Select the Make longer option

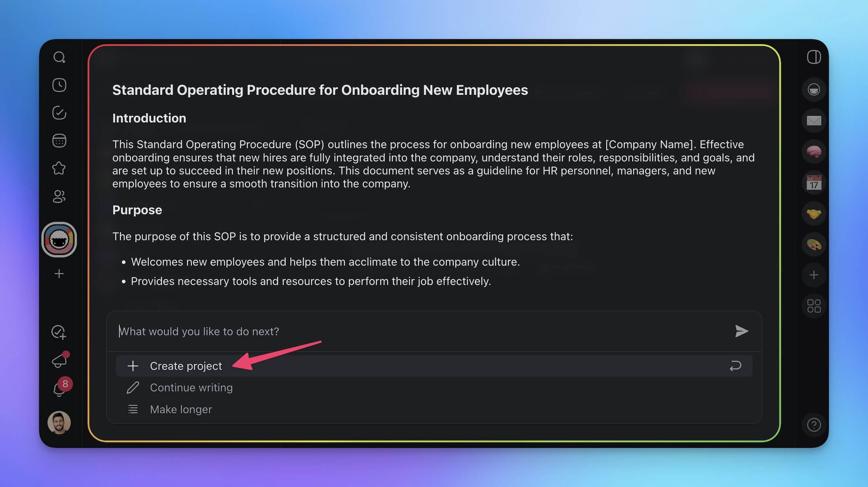click(181, 409)
